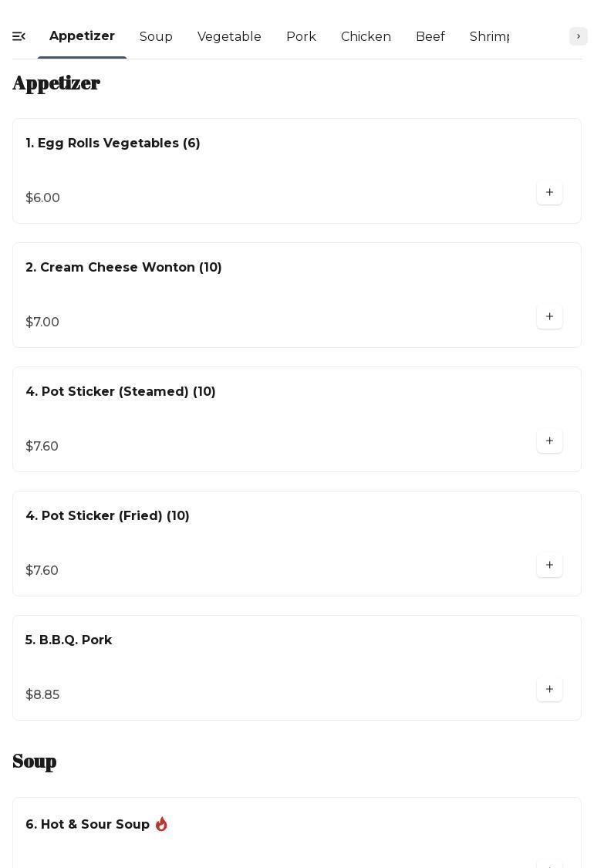Add fried Pot Sticker with plus icon
594x868 pixels.
tap(549, 566)
